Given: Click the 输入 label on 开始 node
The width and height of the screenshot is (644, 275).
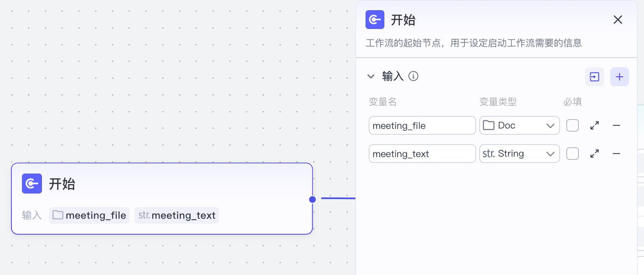Looking at the screenshot, I should point(32,215).
